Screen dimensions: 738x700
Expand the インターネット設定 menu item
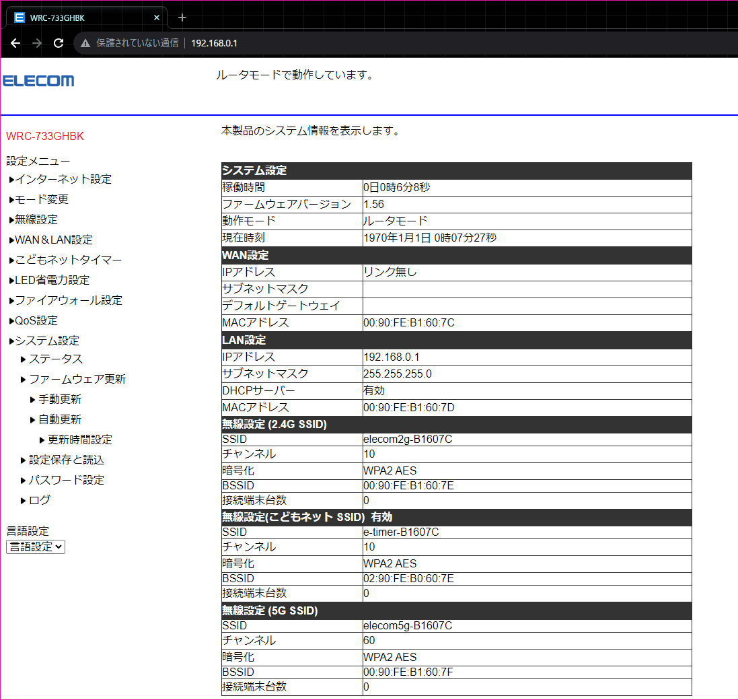coord(63,179)
